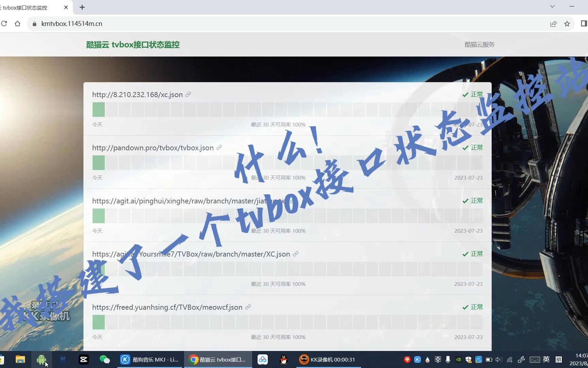Screen dimensions: 588x368
Task: Switch to KK录像机 recorder taskbar window
Action: pos(328,359)
